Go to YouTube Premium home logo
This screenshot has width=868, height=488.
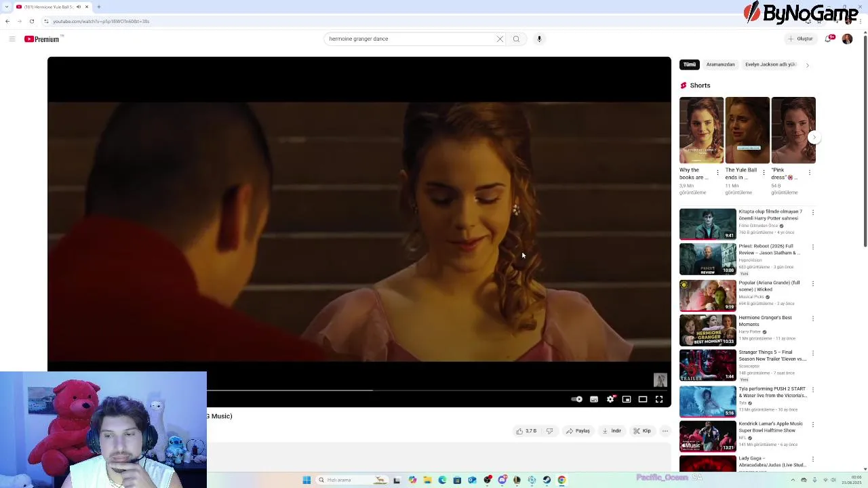click(43, 39)
